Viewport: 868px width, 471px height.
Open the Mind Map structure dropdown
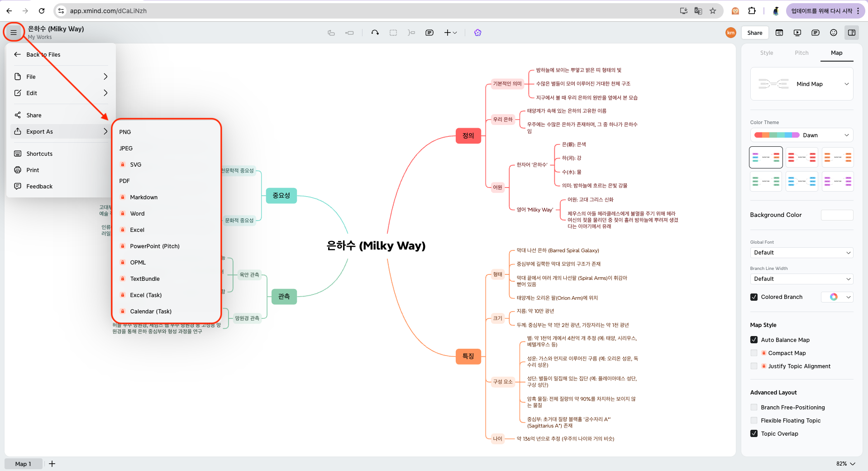pyautogui.click(x=801, y=84)
